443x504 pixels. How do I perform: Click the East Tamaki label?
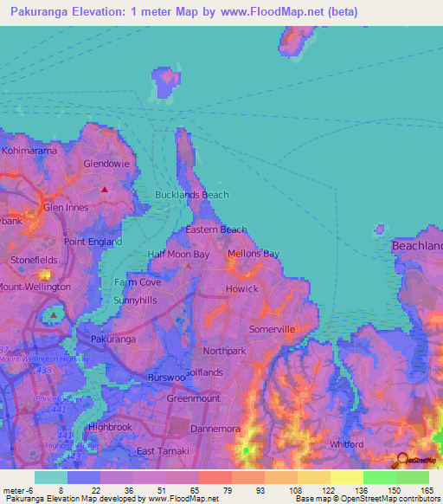pyautogui.click(x=163, y=451)
